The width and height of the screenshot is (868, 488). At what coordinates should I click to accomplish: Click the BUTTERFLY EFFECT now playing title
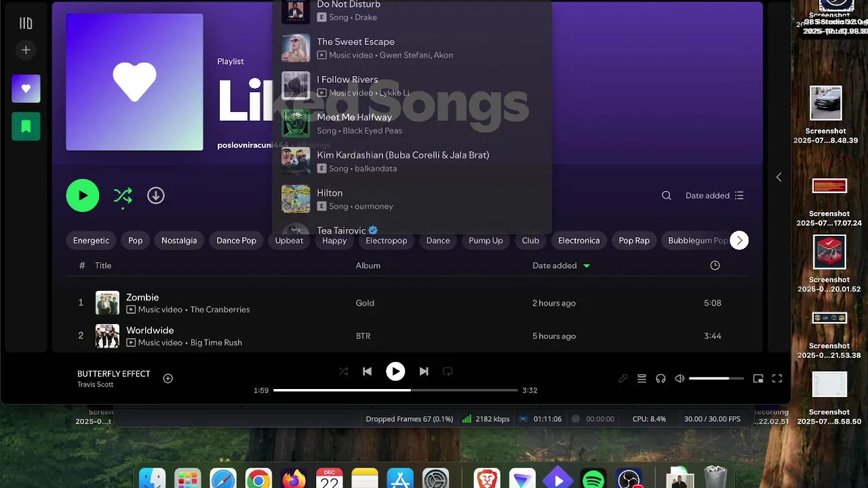coord(114,373)
